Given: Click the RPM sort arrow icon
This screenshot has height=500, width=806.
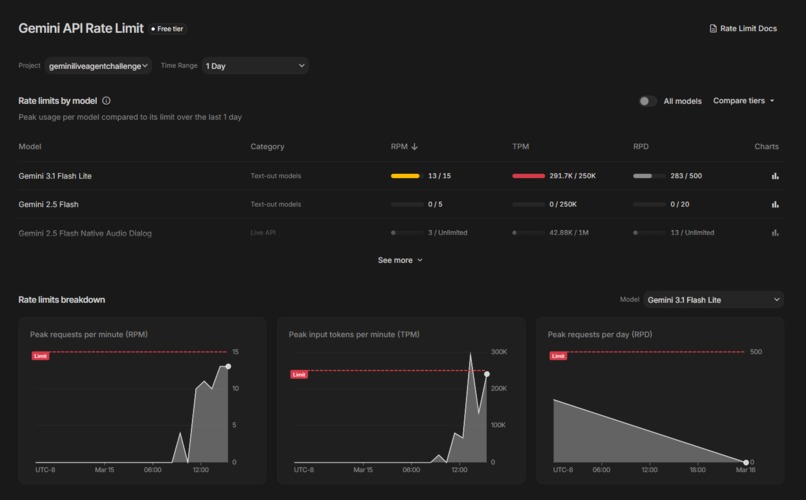Looking at the screenshot, I should tap(414, 146).
